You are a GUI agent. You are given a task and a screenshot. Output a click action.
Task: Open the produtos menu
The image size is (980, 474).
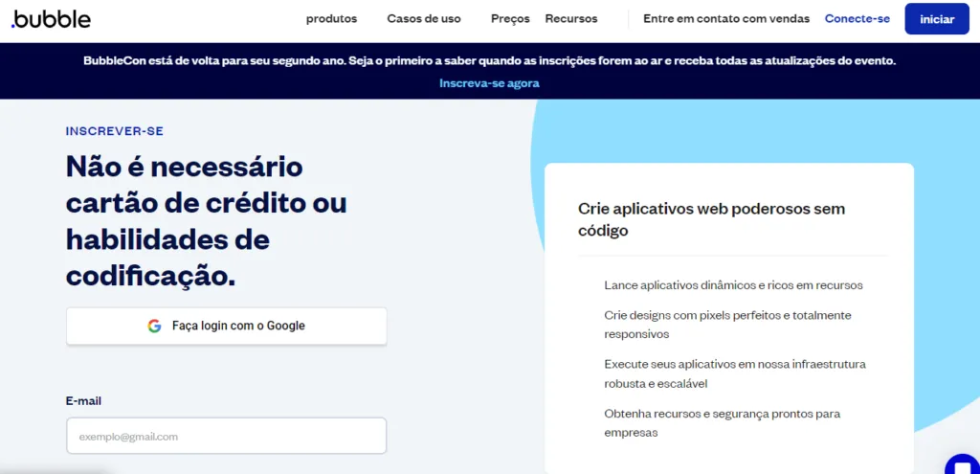point(331,19)
